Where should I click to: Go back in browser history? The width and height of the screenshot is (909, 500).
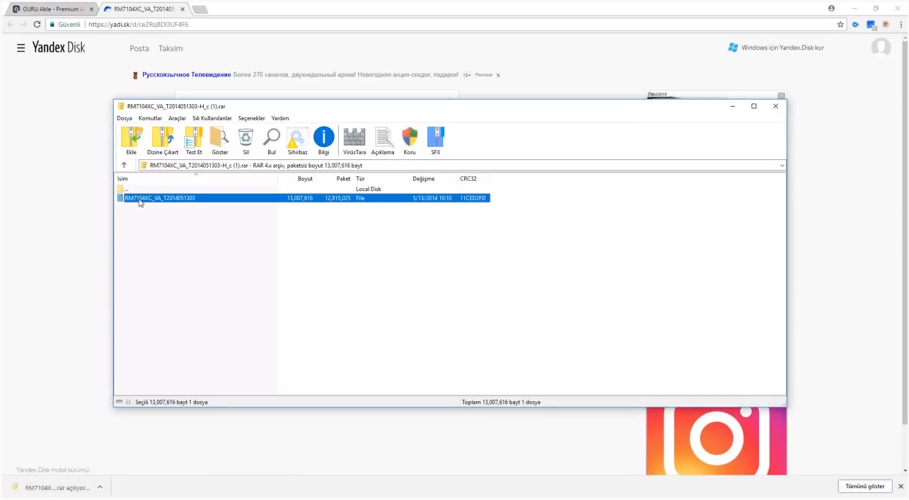10,24
